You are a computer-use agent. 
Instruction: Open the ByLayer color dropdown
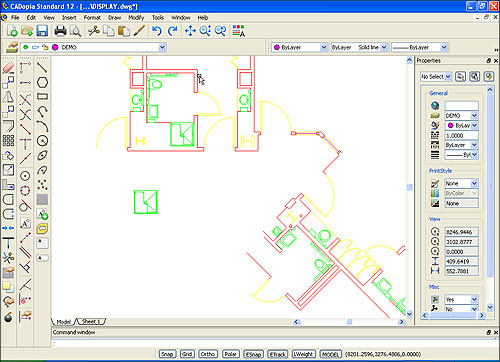(323, 47)
